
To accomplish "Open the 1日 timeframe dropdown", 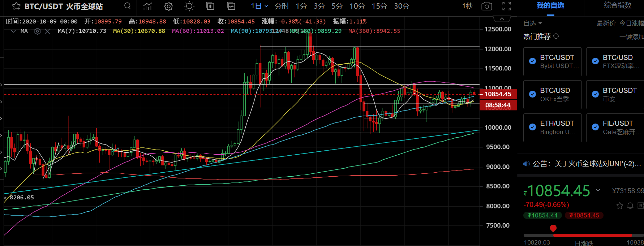I will [x=259, y=6].
